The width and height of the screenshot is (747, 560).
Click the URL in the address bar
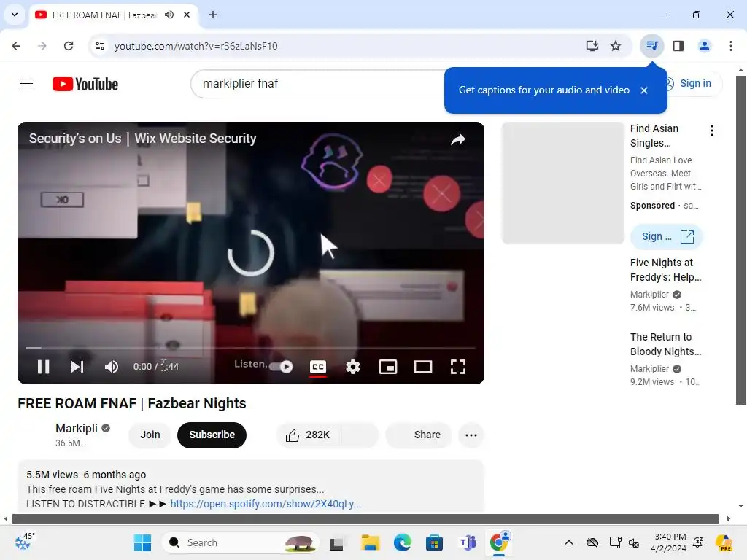pyautogui.click(x=196, y=46)
